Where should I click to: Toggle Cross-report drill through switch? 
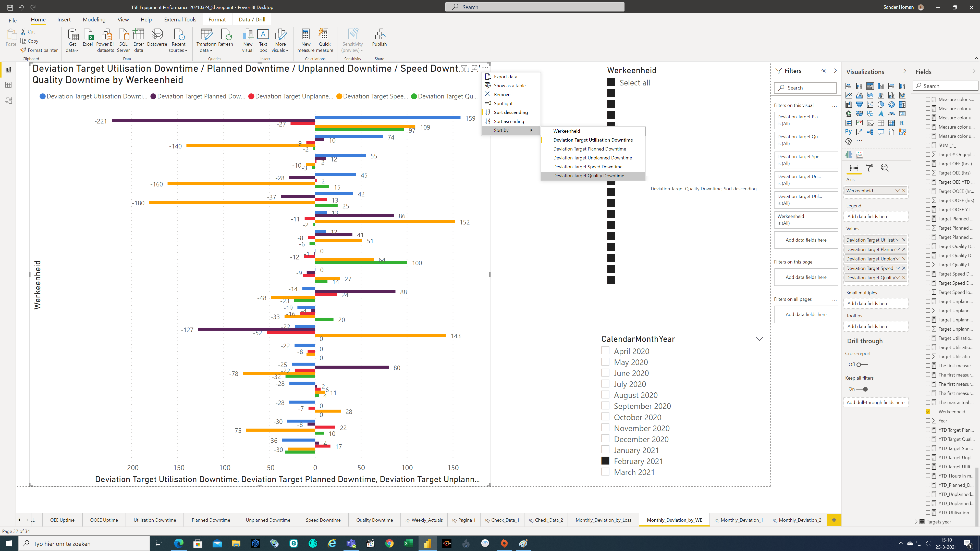[862, 365]
